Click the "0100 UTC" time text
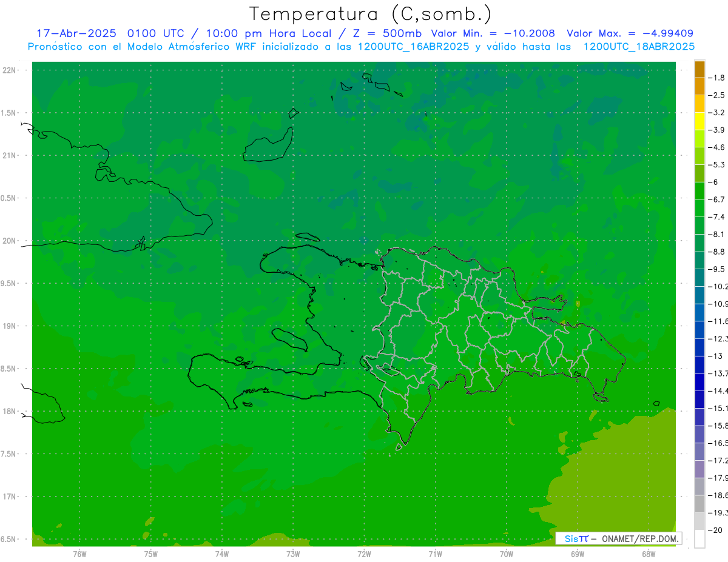 (x=155, y=33)
